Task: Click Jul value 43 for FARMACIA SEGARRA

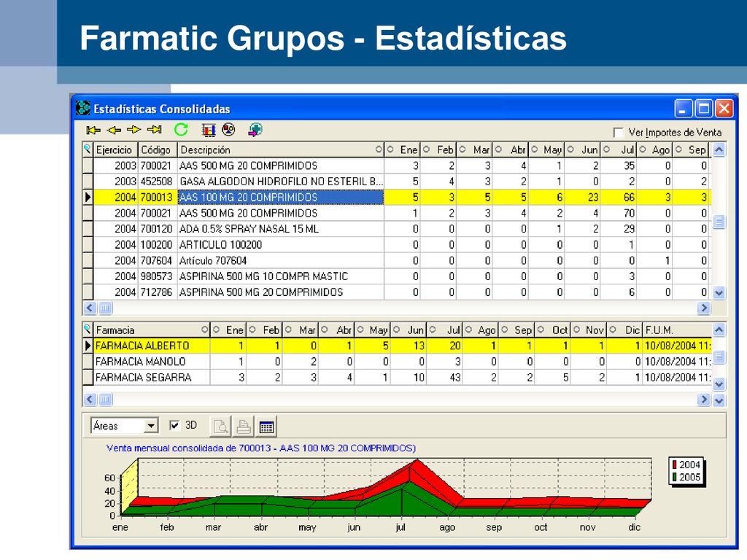Action: click(455, 377)
